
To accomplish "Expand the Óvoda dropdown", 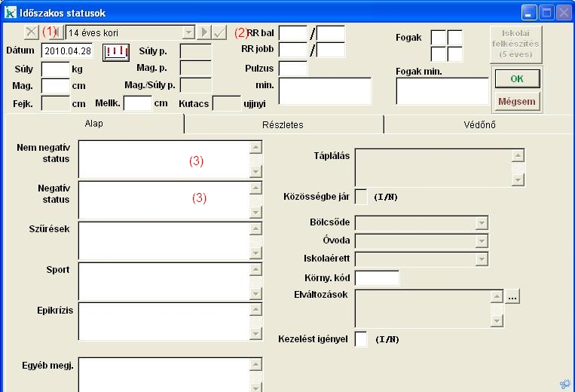I will pos(481,241).
